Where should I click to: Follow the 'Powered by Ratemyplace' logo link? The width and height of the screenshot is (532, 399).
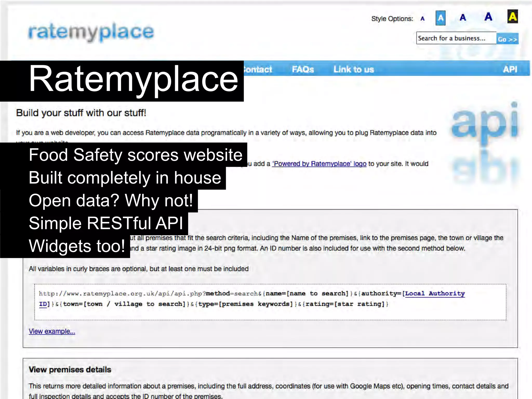[x=319, y=164]
